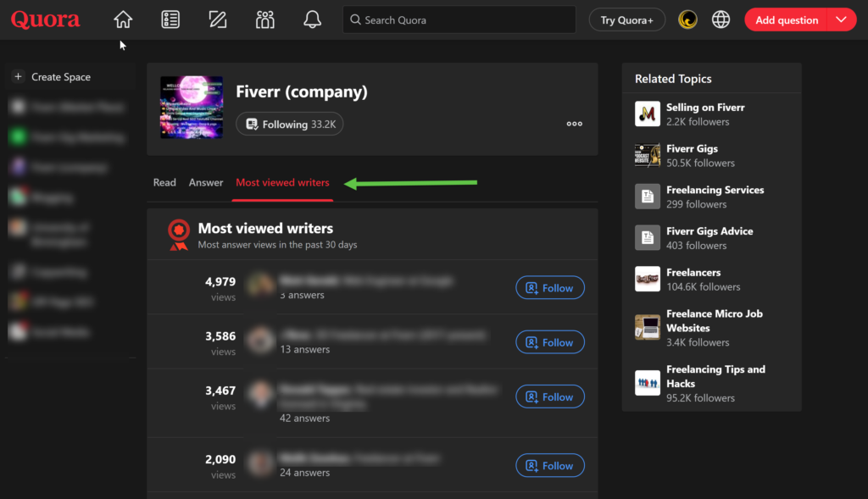The height and width of the screenshot is (499, 868).
Task: Click the Freelancing Services topic icon
Action: [x=647, y=197]
